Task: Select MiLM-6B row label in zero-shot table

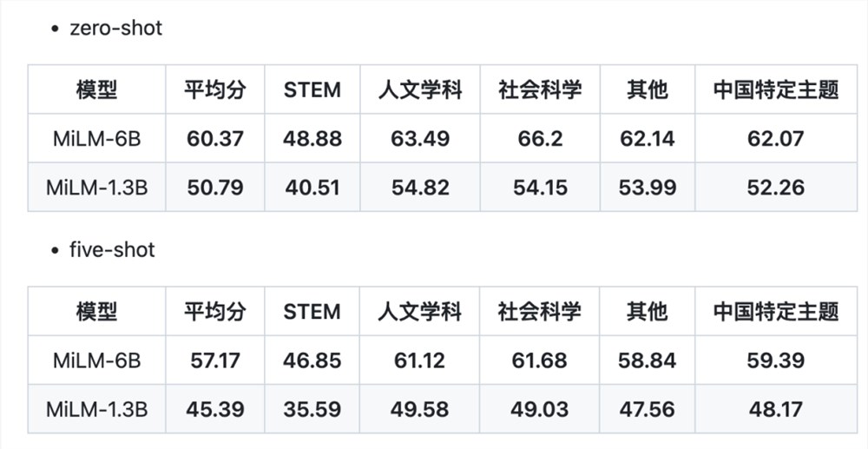Action: (x=97, y=138)
